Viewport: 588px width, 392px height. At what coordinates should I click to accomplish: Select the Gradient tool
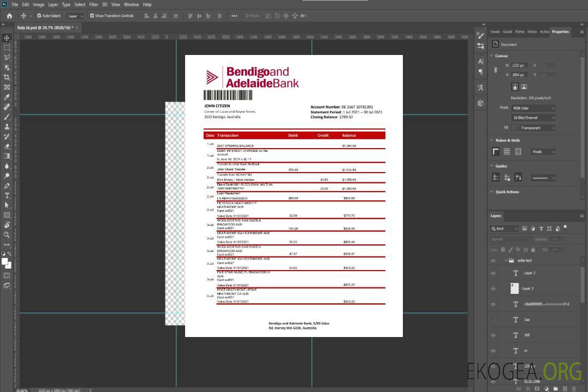pos(7,156)
